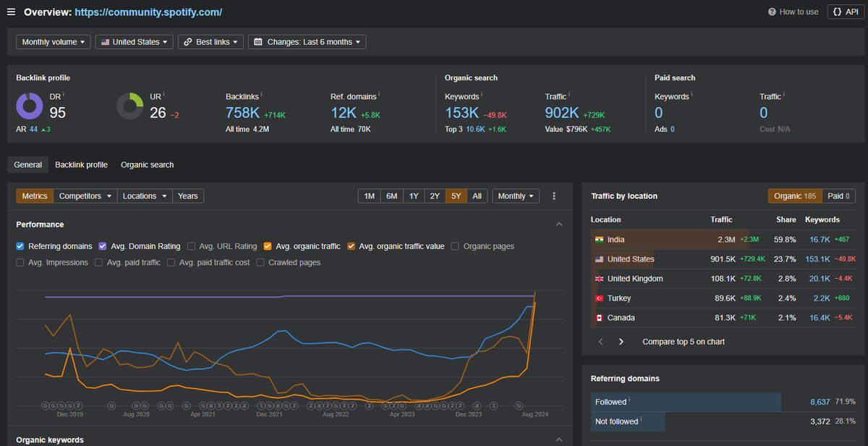
Task: Click the link icon in Best links filter
Action: click(x=187, y=42)
